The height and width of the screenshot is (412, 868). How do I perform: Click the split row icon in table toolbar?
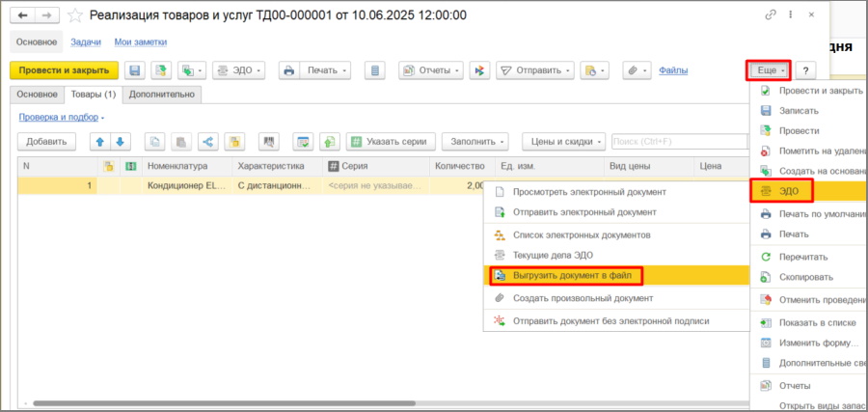208,142
